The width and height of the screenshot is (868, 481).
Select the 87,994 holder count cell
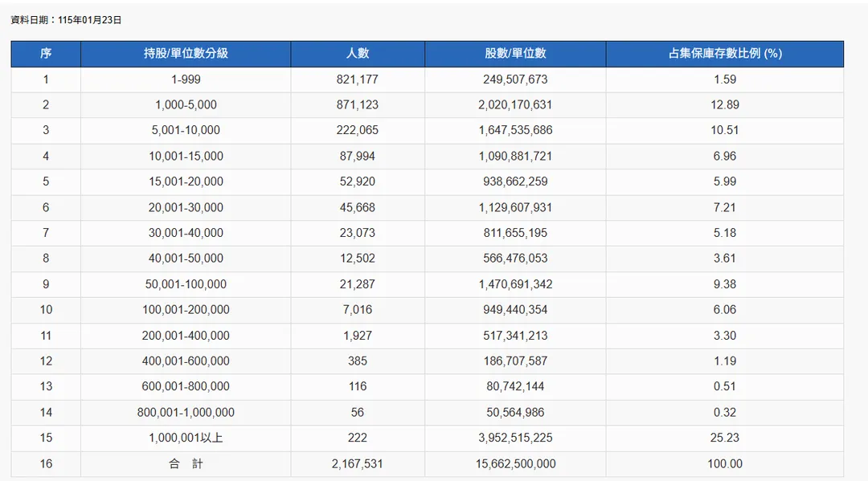click(x=358, y=157)
